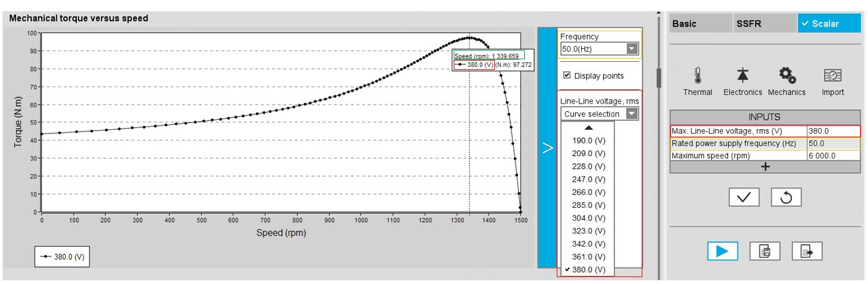Toggle the Display points checkbox
Image resolution: width=868 pixels, height=284 pixels.
567,76
